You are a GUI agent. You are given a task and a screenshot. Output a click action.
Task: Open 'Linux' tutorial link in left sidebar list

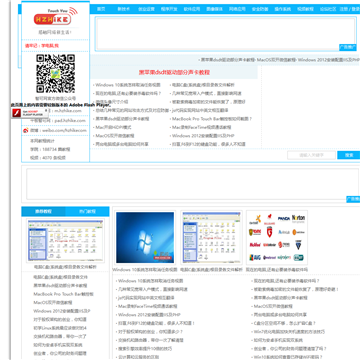[x=60, y=328]
